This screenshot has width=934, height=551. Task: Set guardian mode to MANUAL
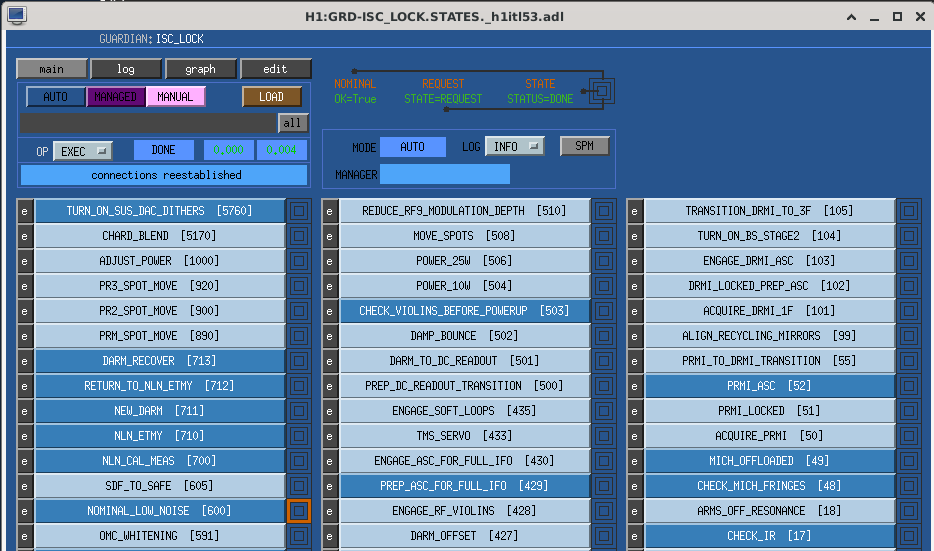pyautogui.click(x=175, y=97)
